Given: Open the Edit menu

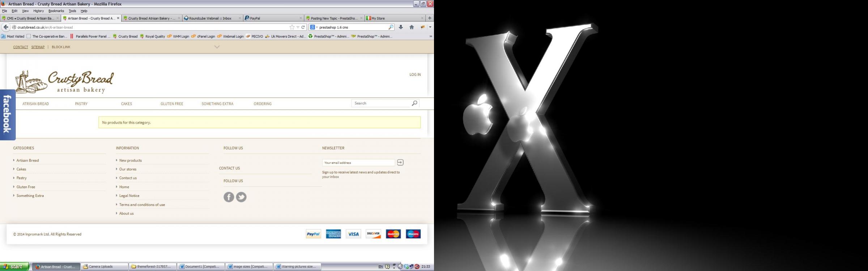Looking at the screenshot, I should click(14, 11).
